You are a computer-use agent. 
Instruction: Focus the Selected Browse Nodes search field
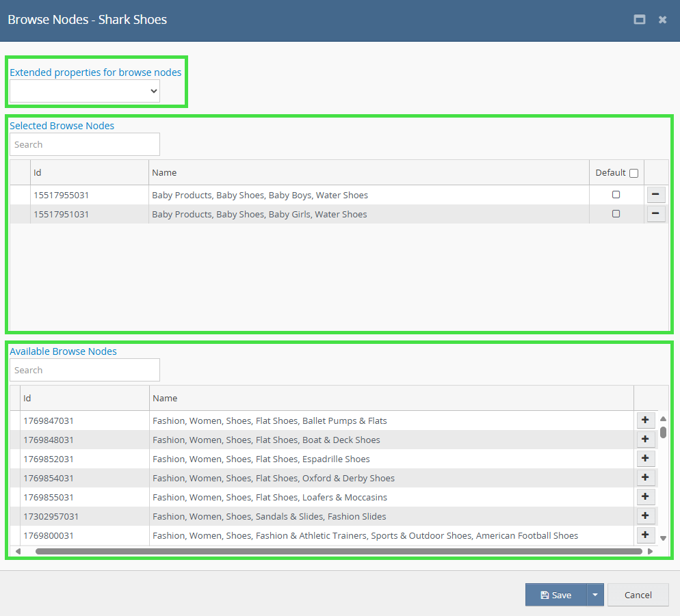(x=85, y=144)
